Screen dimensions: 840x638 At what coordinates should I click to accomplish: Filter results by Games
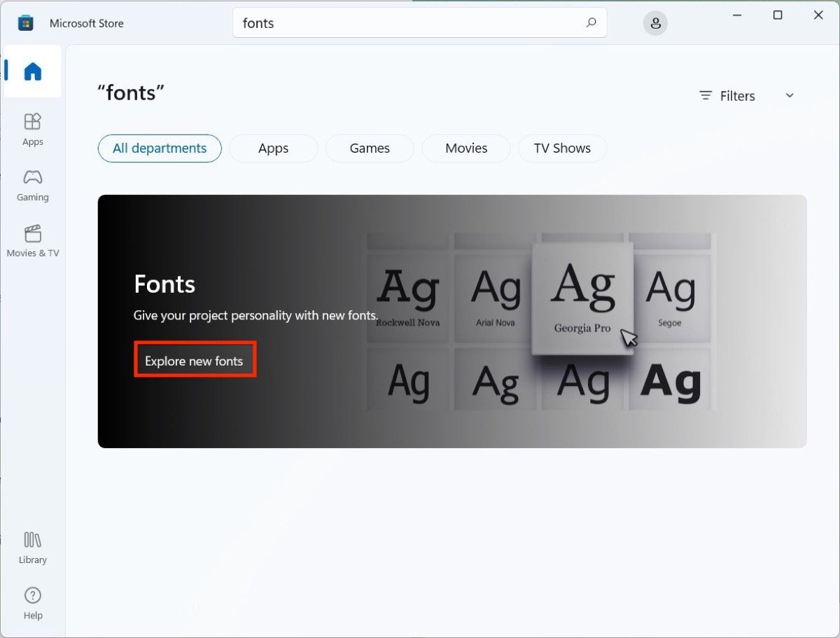(370, 148)
